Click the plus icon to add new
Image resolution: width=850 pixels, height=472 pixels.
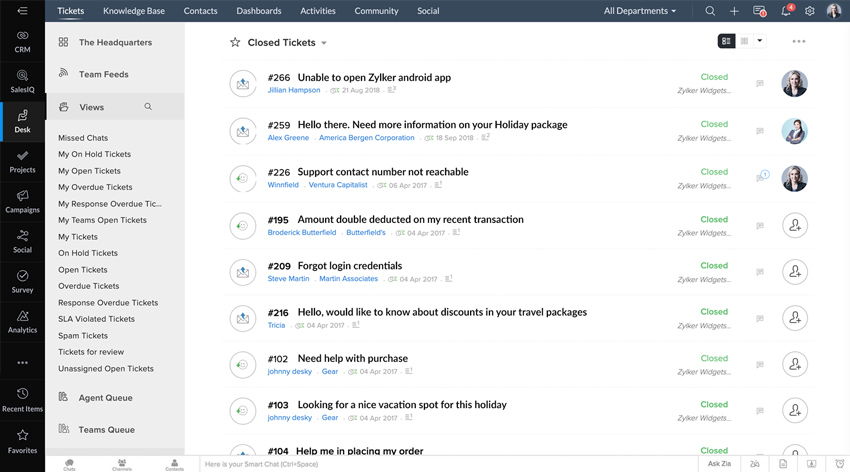pyautogui.click(x=734, y=11)
